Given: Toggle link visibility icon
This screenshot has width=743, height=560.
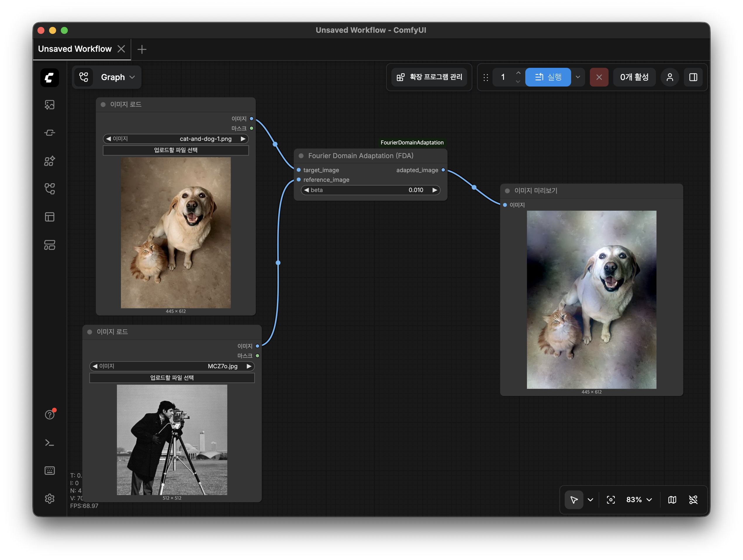Looking at the screenshot, I should (x=693, y=499).
